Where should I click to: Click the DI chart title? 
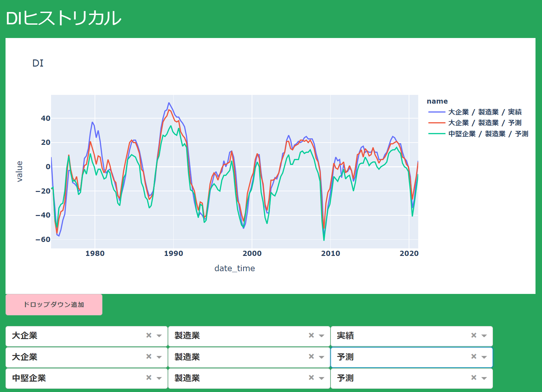38,63
